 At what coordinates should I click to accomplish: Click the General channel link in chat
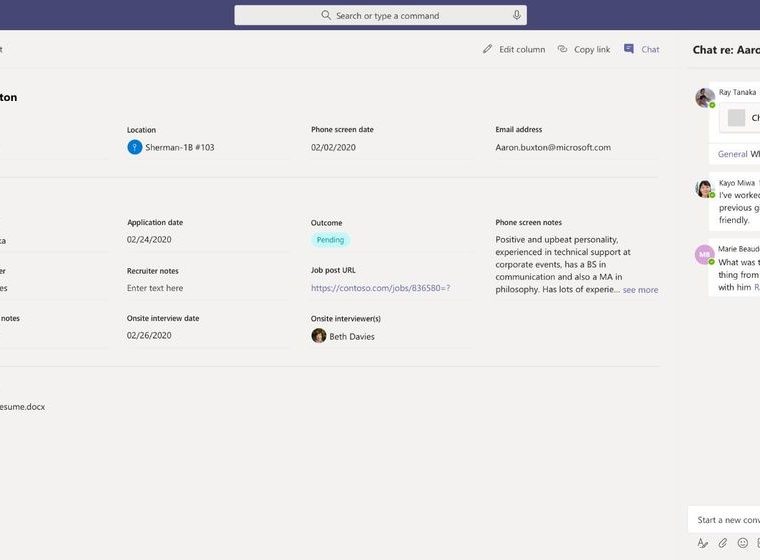click(x=732, y=154)
